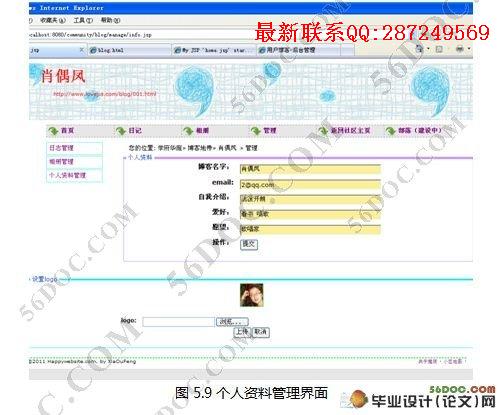Click the 设置logo section heading
This screenshot has width=504, height=415.
44,279
